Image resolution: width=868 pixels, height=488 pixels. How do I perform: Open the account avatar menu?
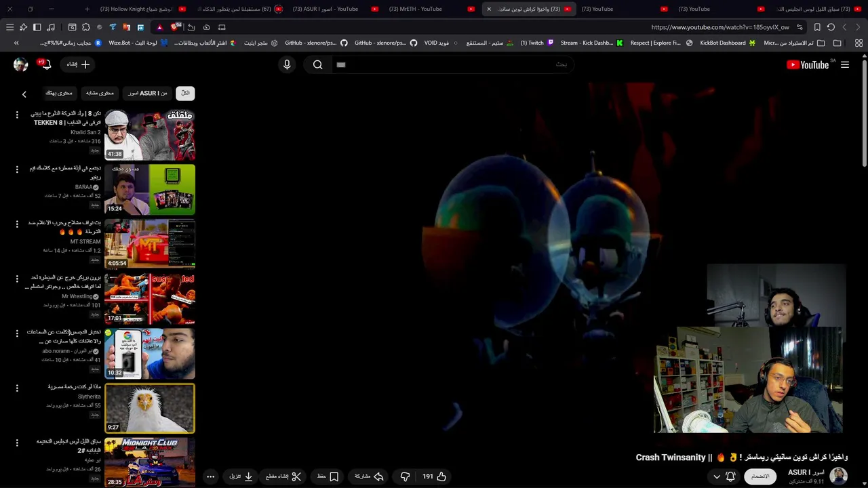pos(20,64)
